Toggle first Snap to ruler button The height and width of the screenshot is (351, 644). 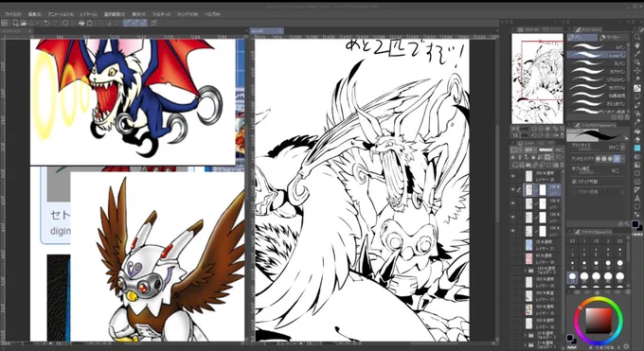point(127,23)
